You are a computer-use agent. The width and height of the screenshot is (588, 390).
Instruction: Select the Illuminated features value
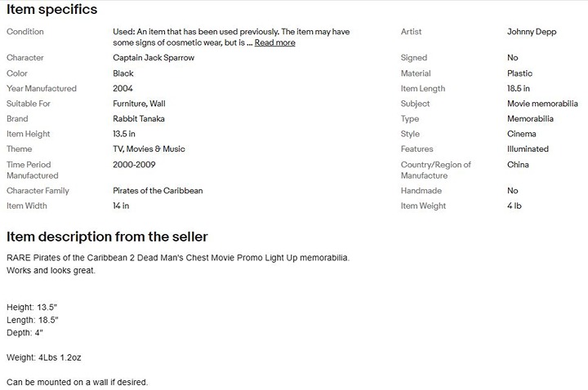pos(528,149)
